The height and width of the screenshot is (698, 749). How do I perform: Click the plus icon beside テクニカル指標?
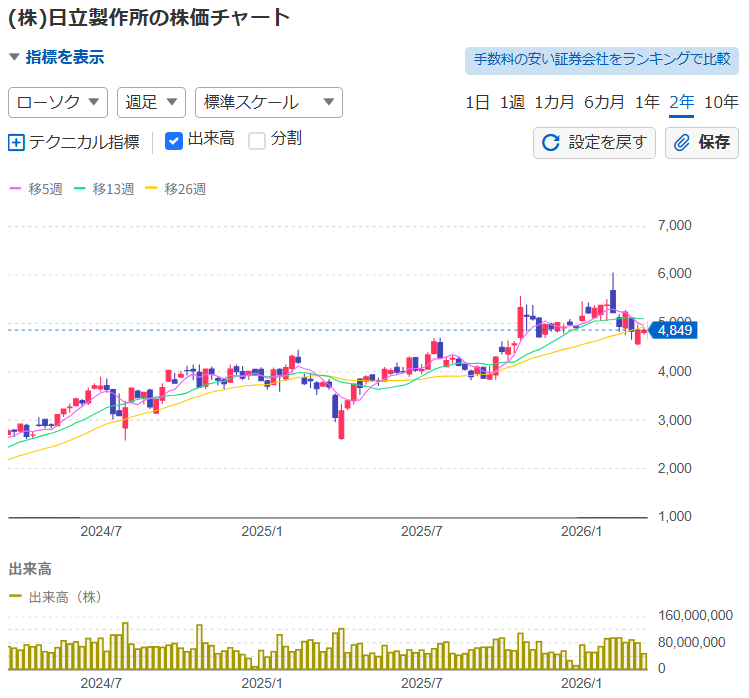[x=16, y=142]
